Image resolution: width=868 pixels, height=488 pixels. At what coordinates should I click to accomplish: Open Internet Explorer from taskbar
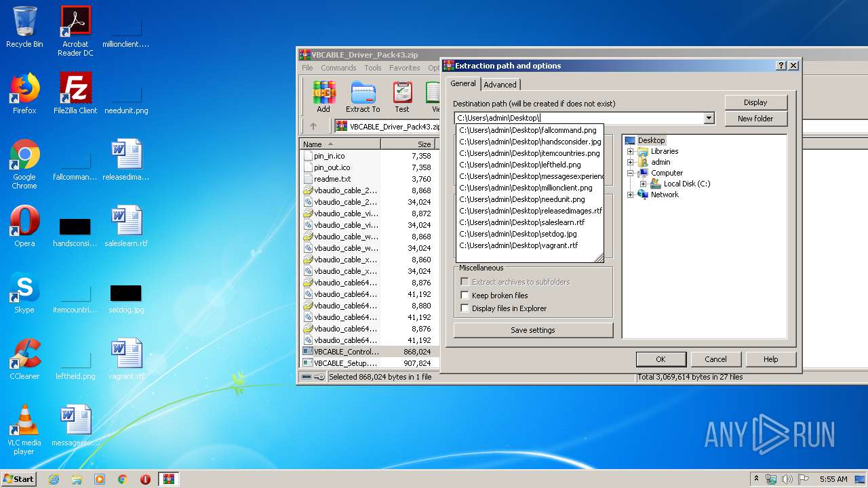(54, 479)
